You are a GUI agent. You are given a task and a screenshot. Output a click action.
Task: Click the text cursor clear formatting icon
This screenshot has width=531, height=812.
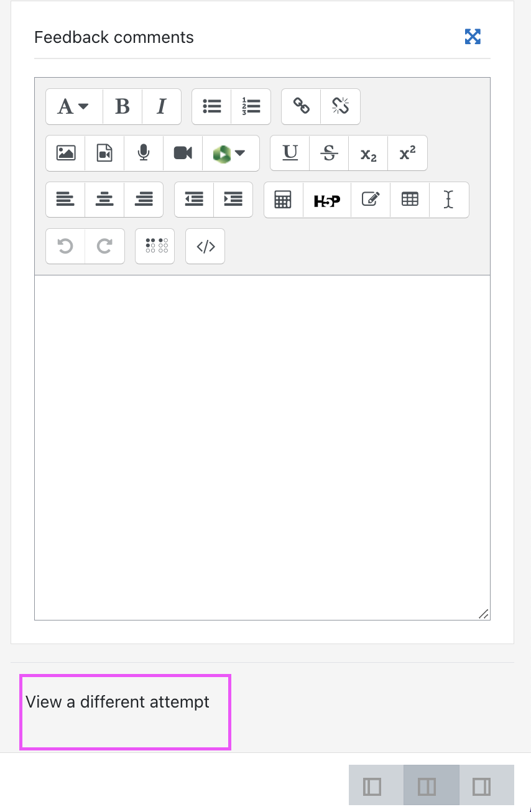click(x=449, y=200)
